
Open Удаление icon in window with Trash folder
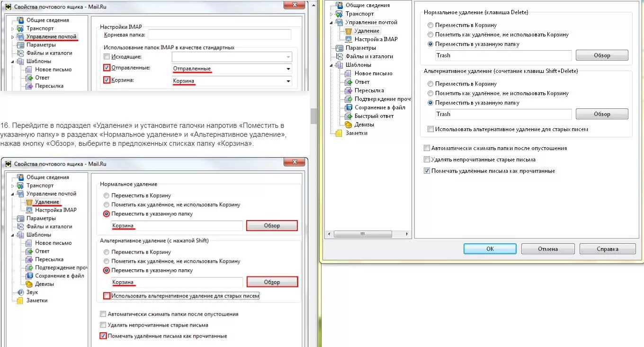(x=349, y=31)
